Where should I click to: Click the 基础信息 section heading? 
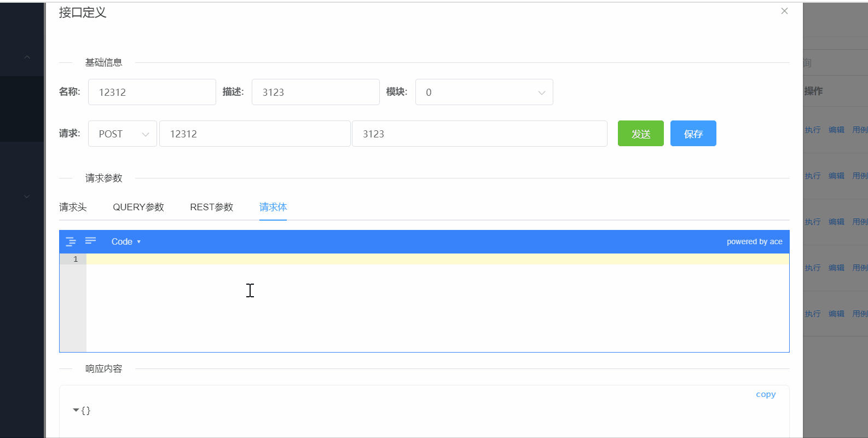[103, 62]
